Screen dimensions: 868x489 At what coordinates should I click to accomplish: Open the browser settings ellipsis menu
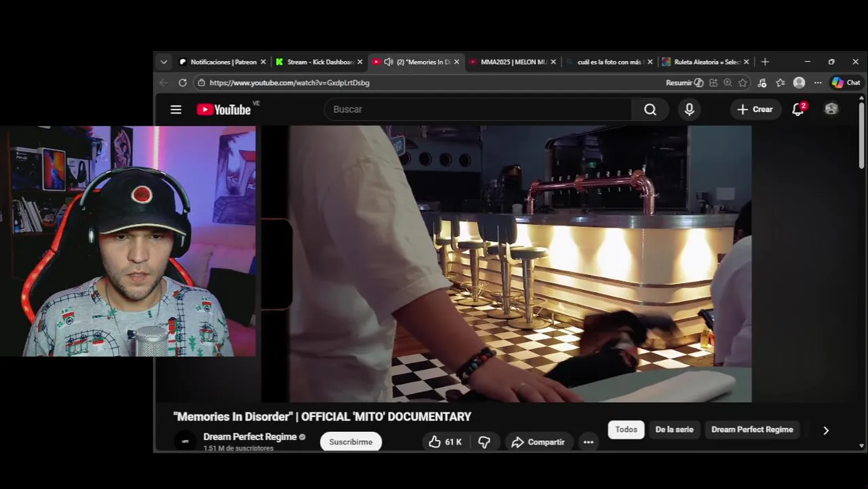818,83
